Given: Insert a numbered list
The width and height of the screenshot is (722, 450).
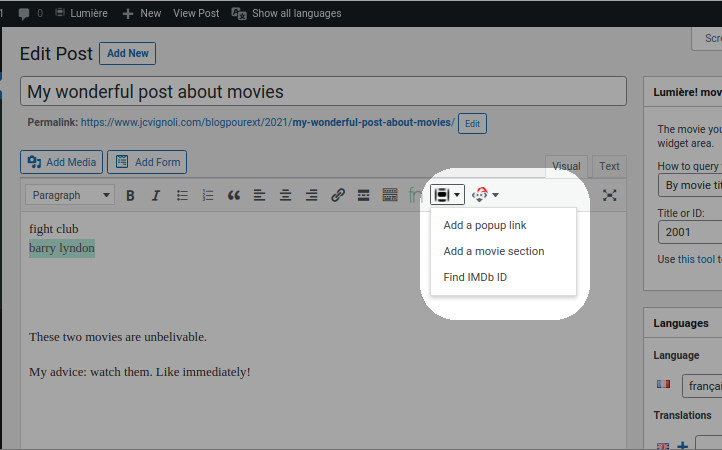Looking at the screenshot, I should tap(208, 195).
